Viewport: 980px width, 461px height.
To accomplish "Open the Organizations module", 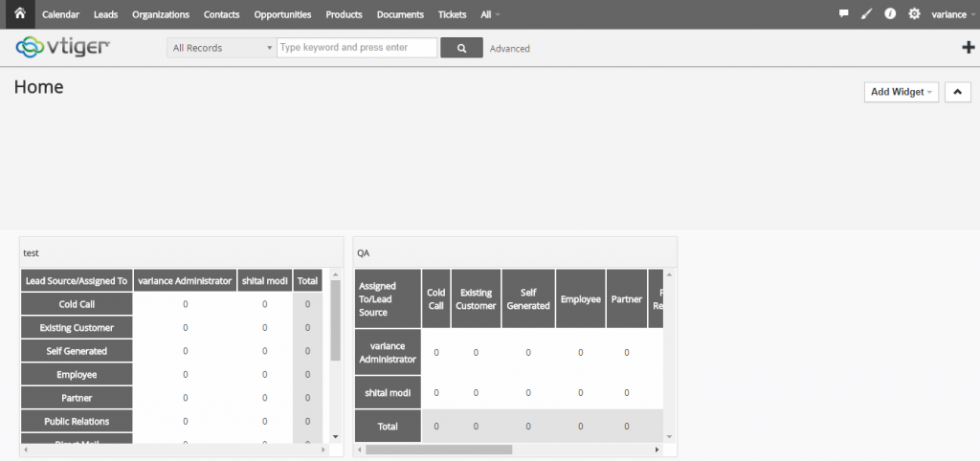I will 161,14.
